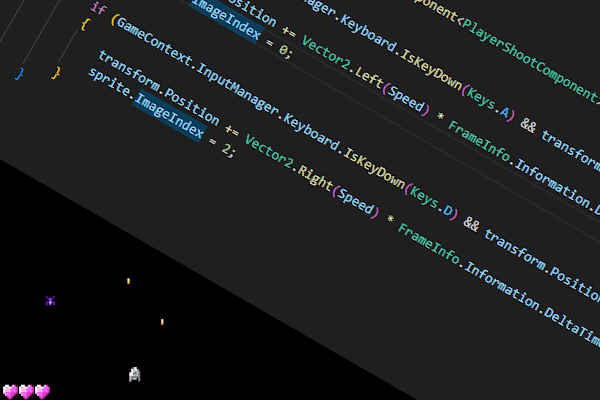Viewport: 600px width, 400px height.
Task: Click the leftmost pink heart life icon
Action: click(x=10, y=392)
